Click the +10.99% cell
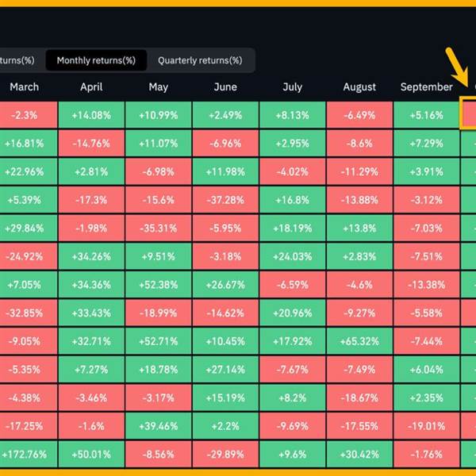The image size is (476, 476). (x=159, y=115)
